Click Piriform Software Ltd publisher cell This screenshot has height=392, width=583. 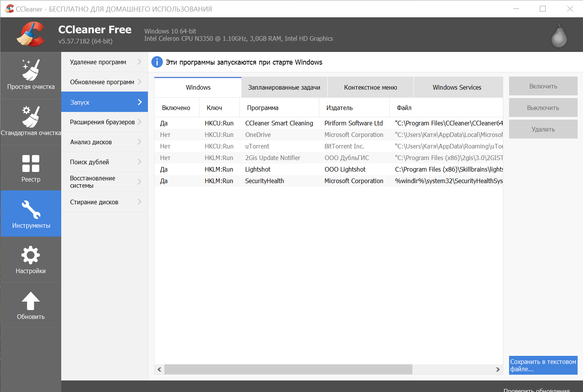coord(353,123)
